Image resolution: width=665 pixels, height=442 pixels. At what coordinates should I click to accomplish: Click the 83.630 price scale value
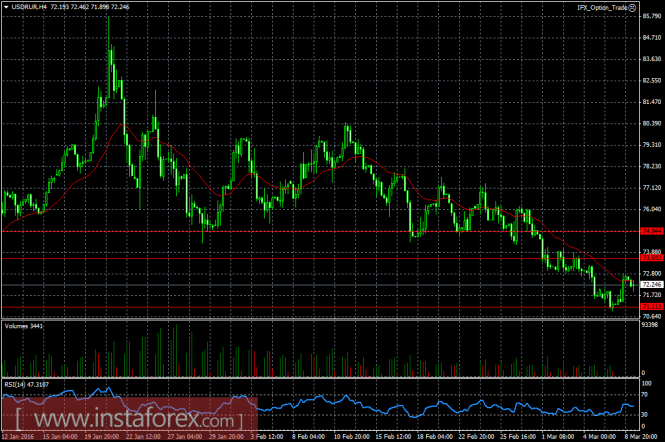(x=652, y=59)
